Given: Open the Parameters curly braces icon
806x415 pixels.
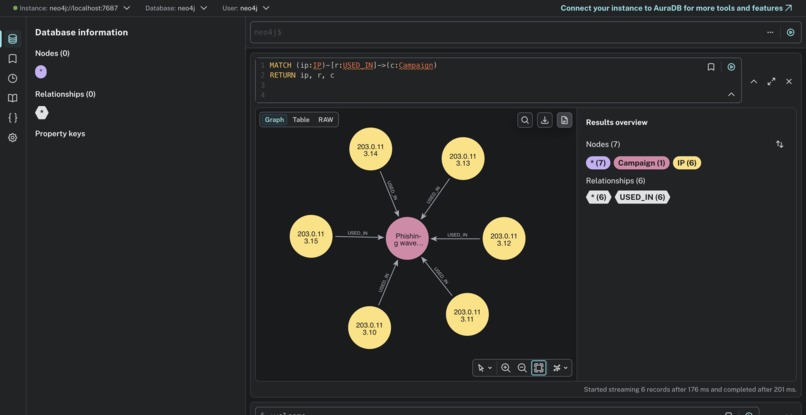Looking at the screenshot, I should (x=12, y=117).
